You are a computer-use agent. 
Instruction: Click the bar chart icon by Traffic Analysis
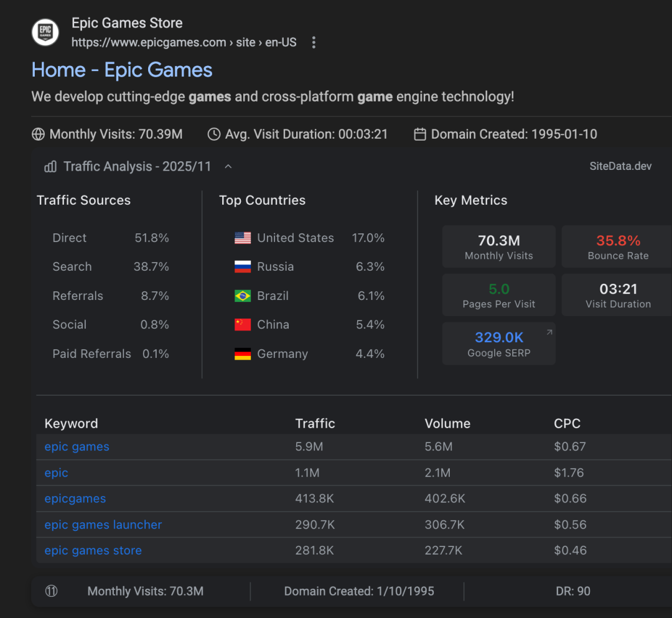click(x=50, y=166)
